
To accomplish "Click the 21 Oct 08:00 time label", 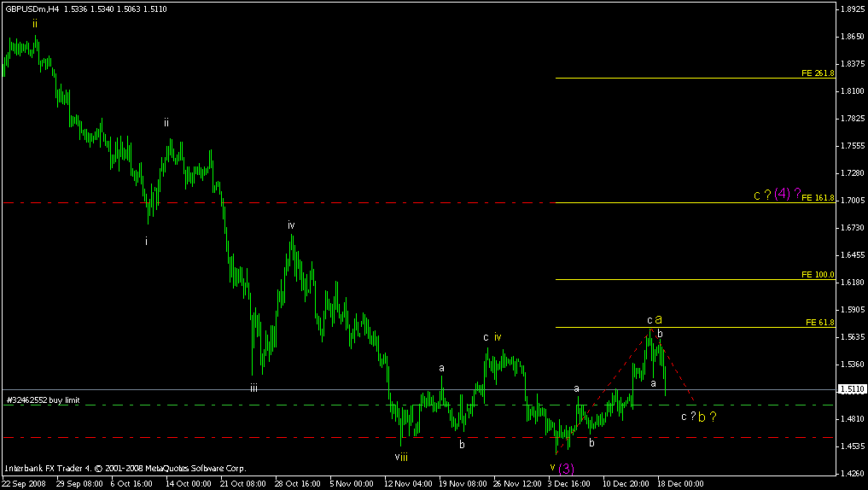I will coord(243,483).
